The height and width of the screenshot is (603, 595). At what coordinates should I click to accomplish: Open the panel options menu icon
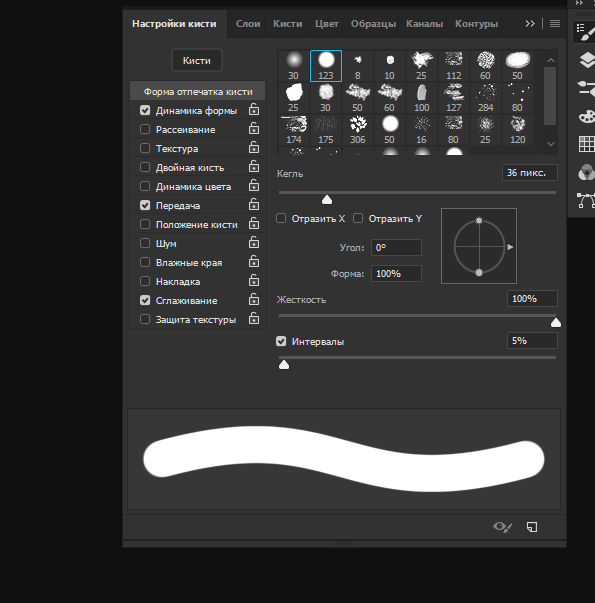555,24
